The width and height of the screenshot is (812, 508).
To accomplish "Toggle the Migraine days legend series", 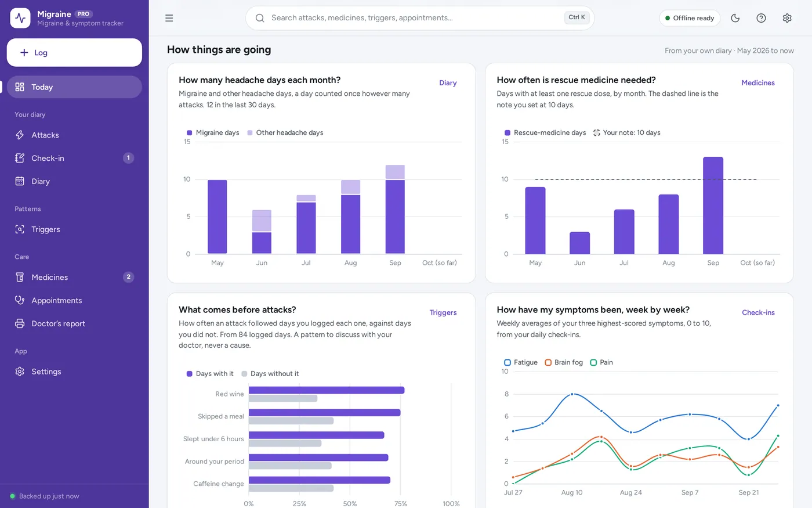I will (213, 133).
